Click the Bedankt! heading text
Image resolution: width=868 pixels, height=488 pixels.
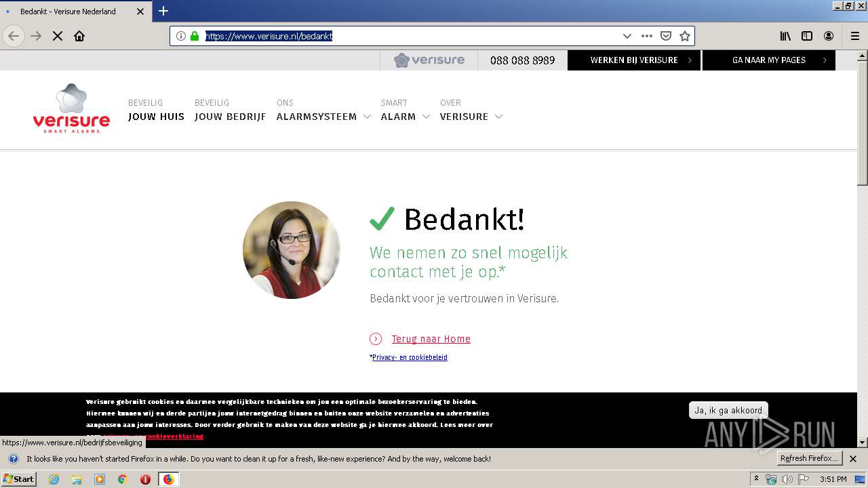click(464, 220)
